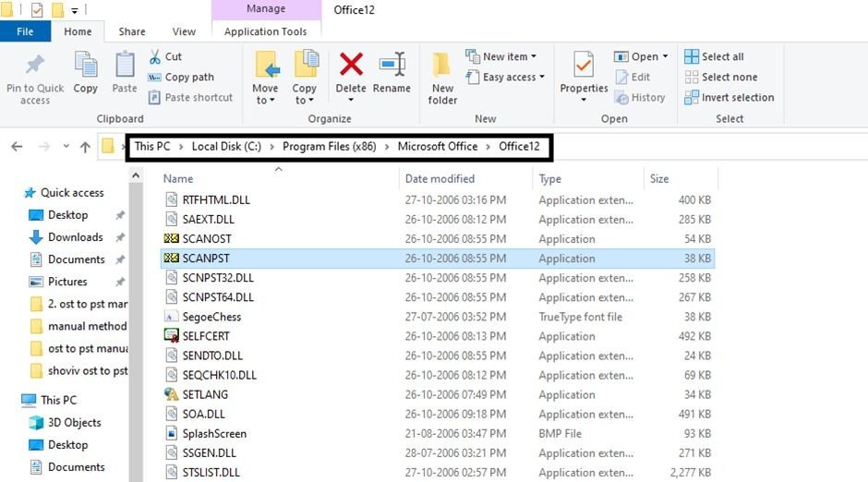This screenshot has height=482, width=868.
Task: Click navigation pane scroll up arrow
Action: point(136,175)
